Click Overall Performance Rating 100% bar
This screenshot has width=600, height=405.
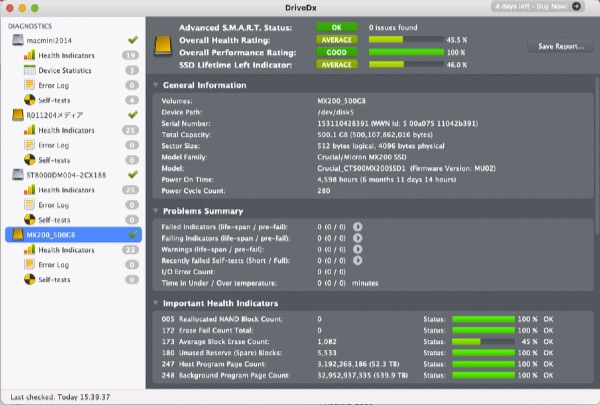[x=406, y=52]
